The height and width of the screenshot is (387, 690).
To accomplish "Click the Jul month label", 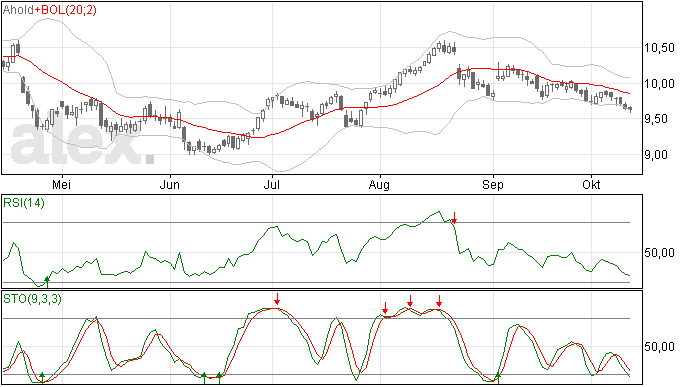I will (x=272, y=184).
